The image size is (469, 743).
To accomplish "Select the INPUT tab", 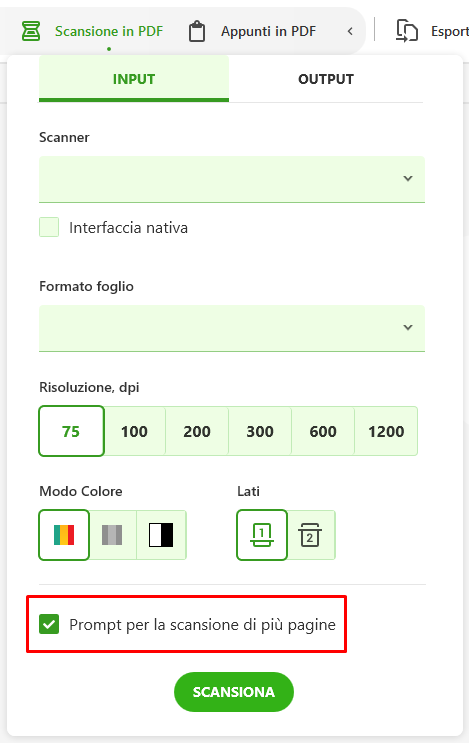I will (134, 79).
